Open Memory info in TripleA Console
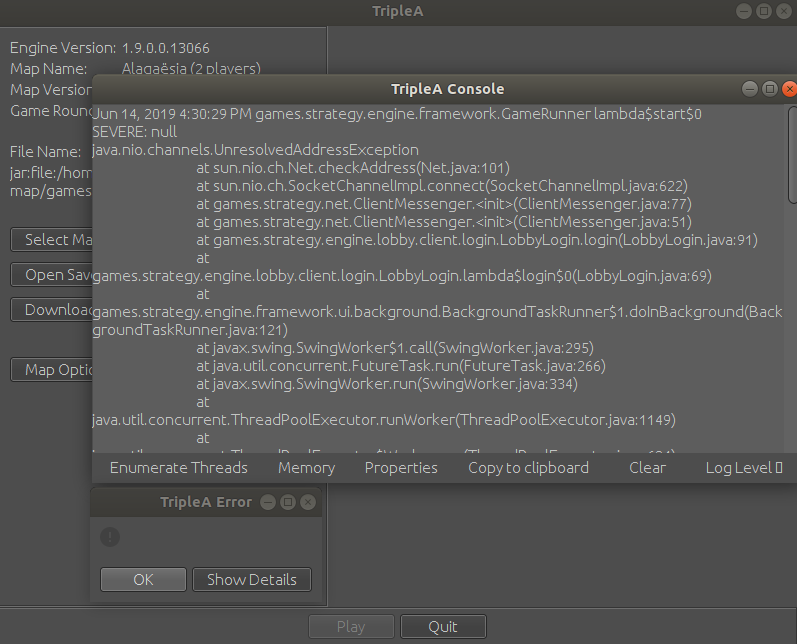Viewport: 797px width, 644px height. (306, 468)
